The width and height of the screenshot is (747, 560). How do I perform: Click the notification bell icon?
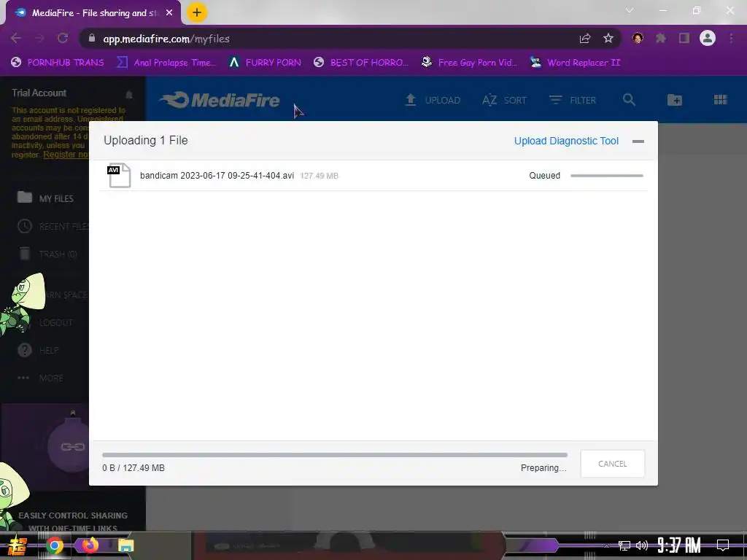pyautogui.click(x=129, y=94)
